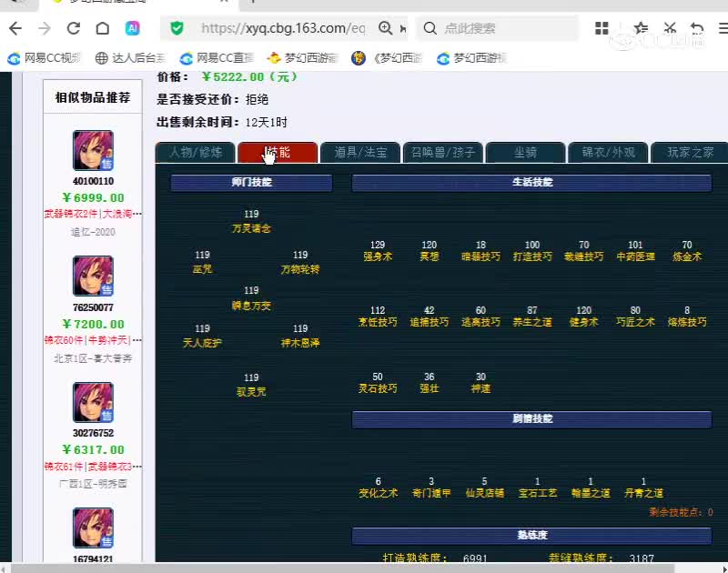Open the apps grid icon
The image size is (728, 573).
point(602,28)
